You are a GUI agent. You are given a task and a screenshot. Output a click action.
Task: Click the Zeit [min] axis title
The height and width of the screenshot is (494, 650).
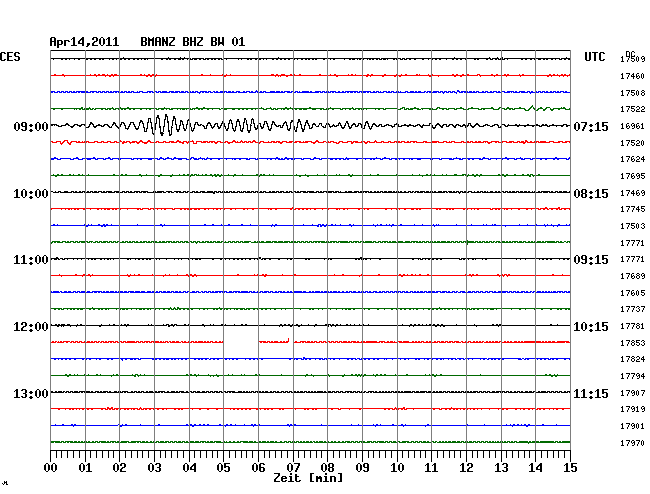coord(308,478)
